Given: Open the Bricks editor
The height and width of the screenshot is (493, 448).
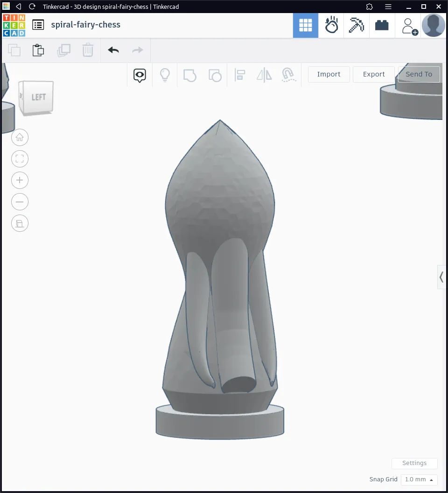Looking at the screenshot, I should [x=382, y=25].
